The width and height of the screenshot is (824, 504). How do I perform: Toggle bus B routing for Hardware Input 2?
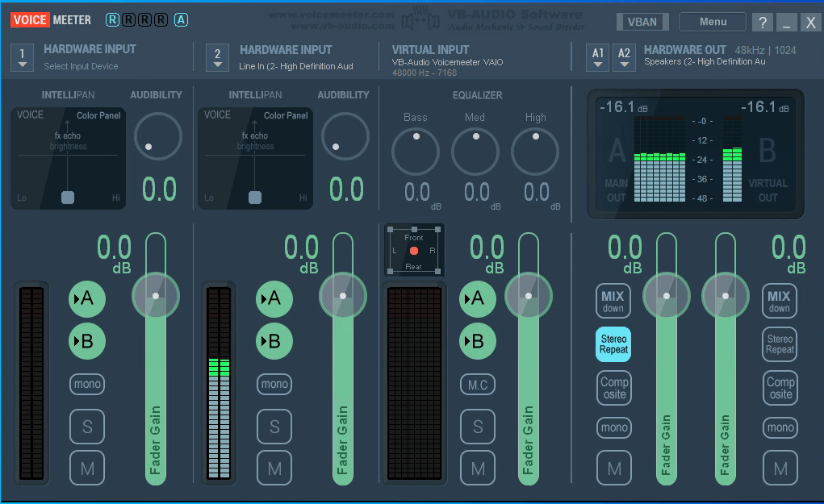(274, 341)
